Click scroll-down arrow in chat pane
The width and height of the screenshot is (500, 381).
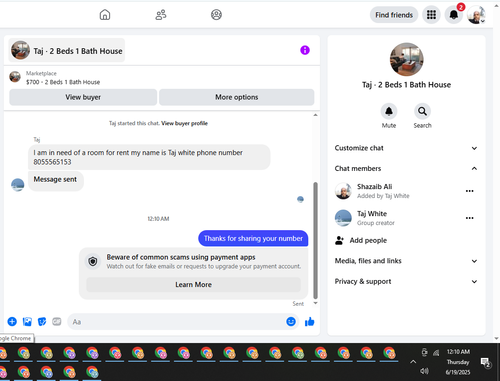click(315, 303)
